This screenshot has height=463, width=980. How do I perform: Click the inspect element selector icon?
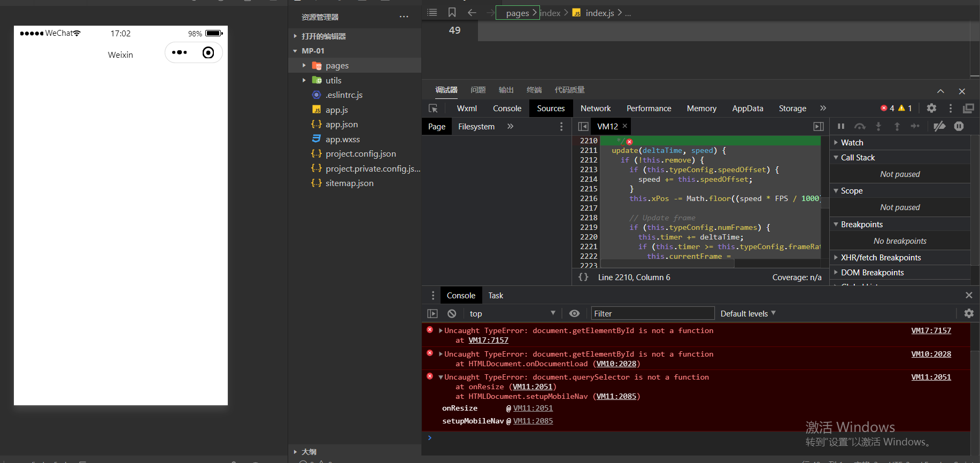(x=433, y=109)
